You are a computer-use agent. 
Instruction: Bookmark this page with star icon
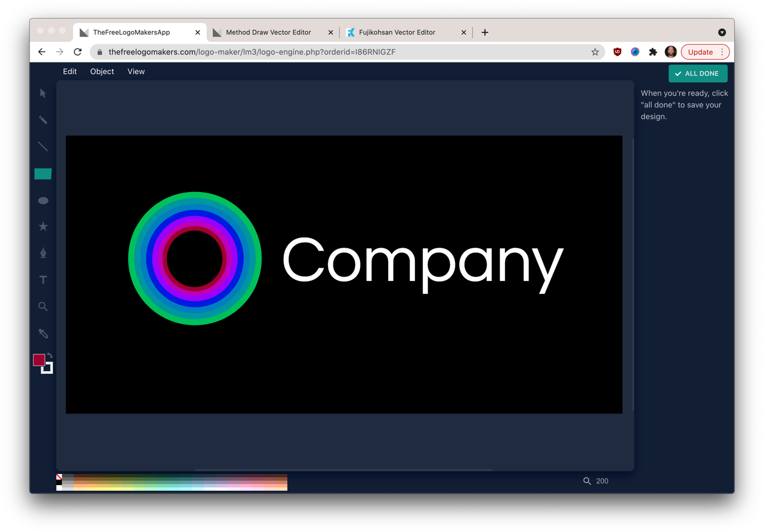click(595, 52)
